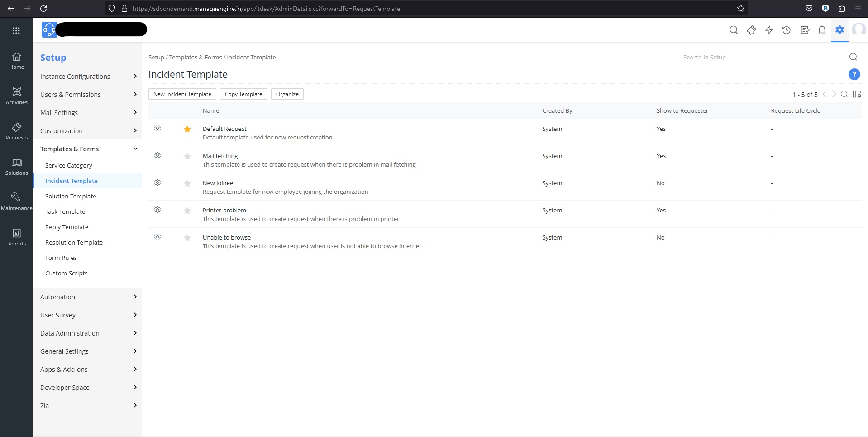The height and width of the screenshot is (437, 868).
Task: Toggle star for Unable to browse template
Action: pyautogui.click(x=187, y=238)
